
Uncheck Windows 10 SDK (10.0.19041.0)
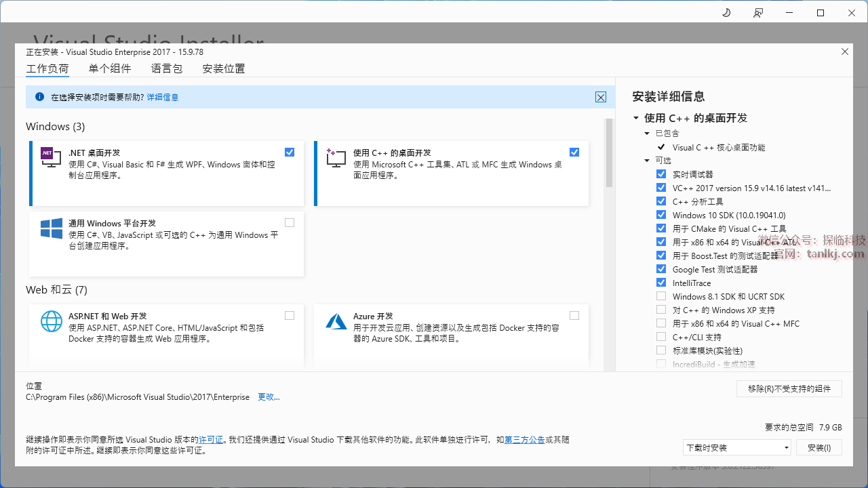tap(661, 215)
